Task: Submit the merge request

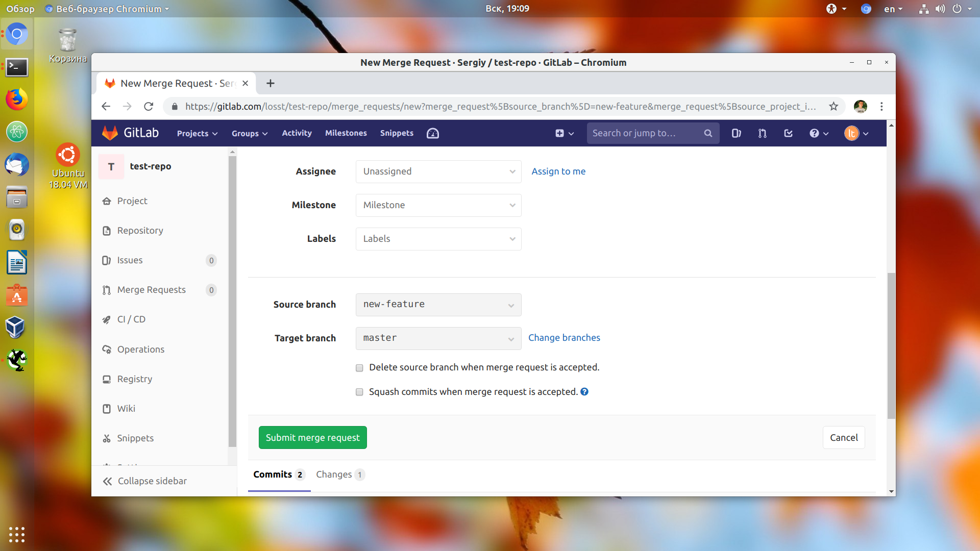Action: [x=312, y=438]
